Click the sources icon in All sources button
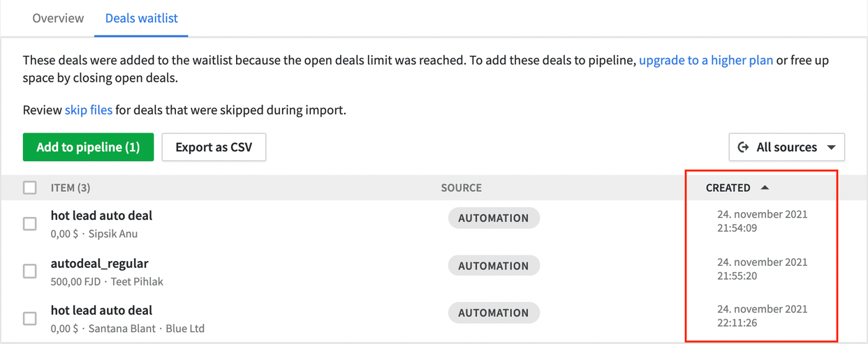868x344 pixels. click(x=744, y=147)
